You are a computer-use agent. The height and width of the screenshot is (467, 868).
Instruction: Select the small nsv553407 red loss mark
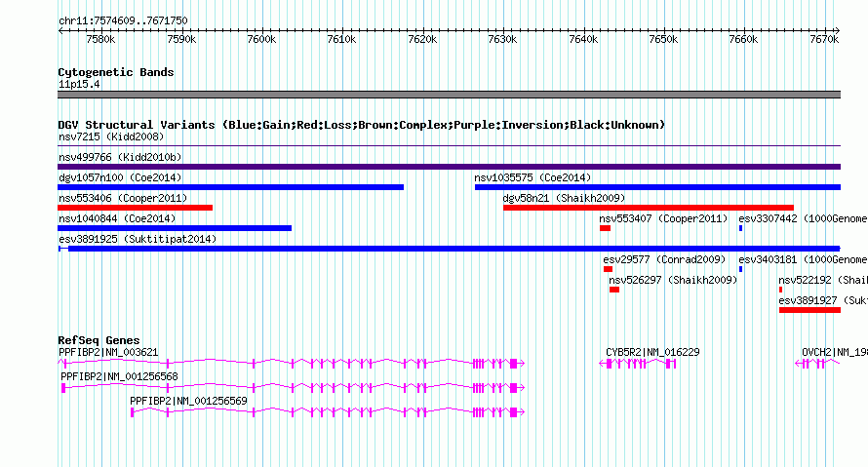(605, 228)
